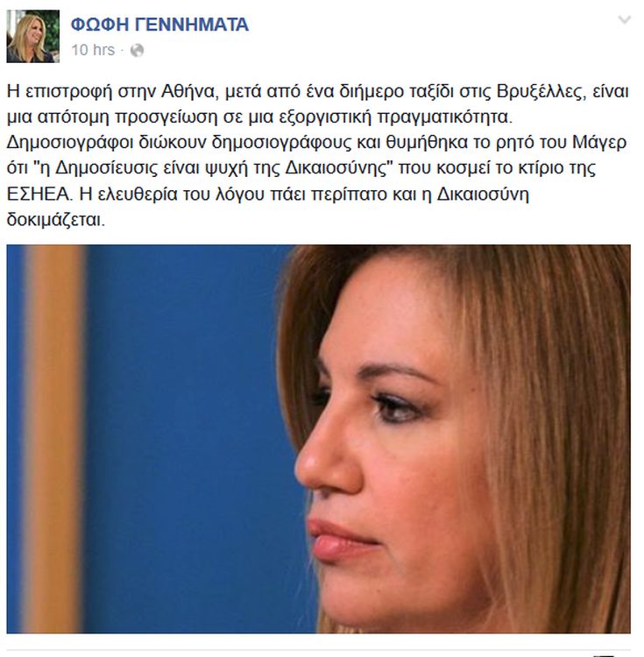Check the post audience via the globe icon
Image resolution: width=644 pixels, height=657 pixels.
137,50
